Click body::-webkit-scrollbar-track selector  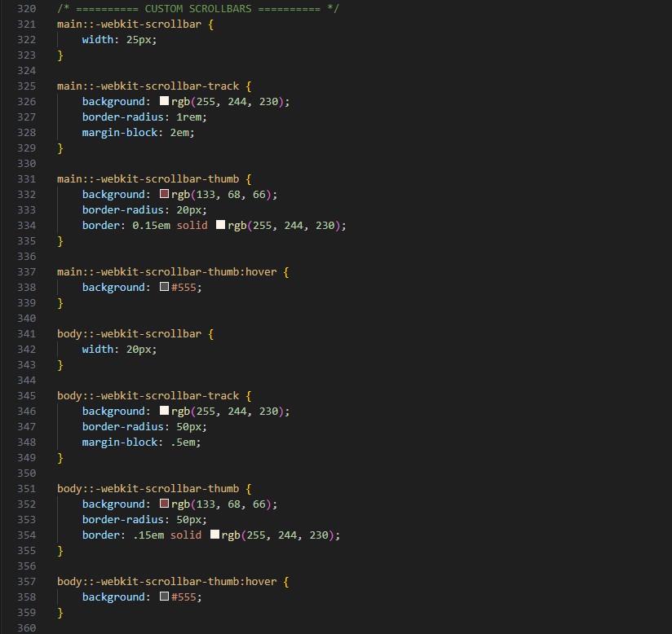148,396
